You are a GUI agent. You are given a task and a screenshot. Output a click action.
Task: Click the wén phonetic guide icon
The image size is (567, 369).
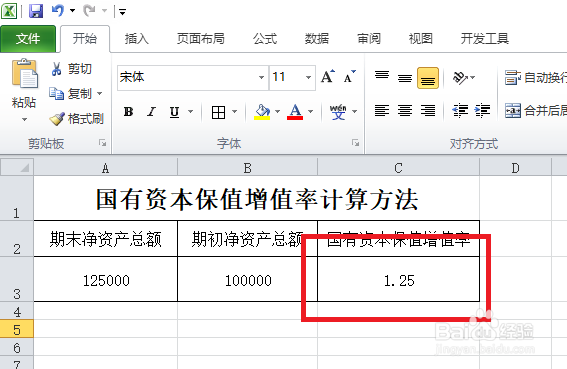[338, 112]
